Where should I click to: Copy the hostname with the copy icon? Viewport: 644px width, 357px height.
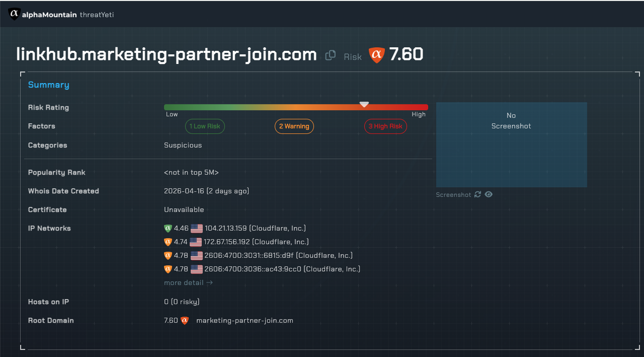tap(331, 55)
